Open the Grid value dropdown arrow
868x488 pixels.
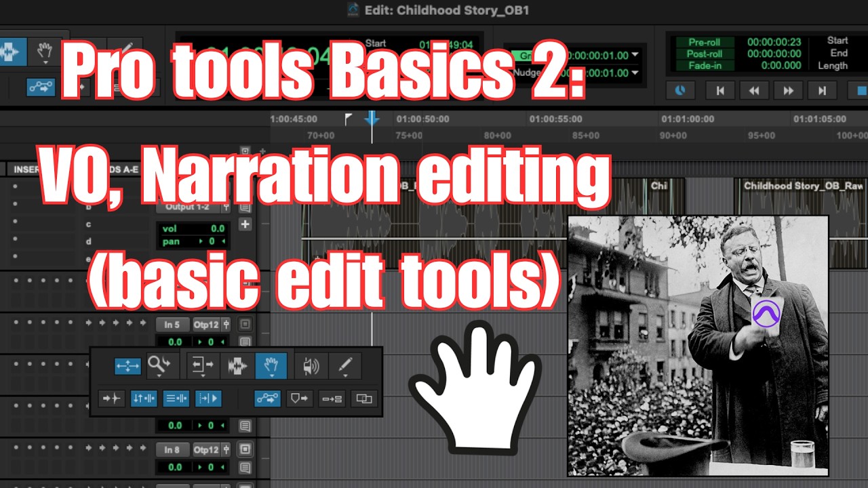[x=635, y=55]
